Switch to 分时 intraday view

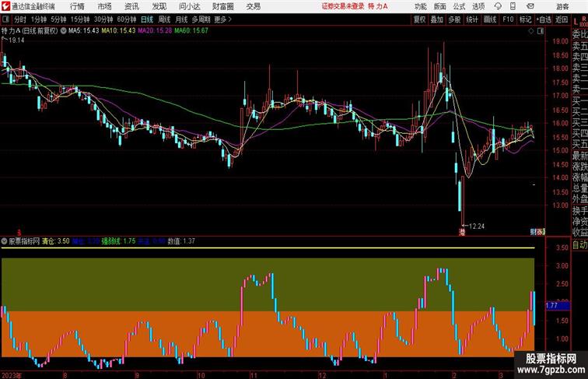(20, 19)
